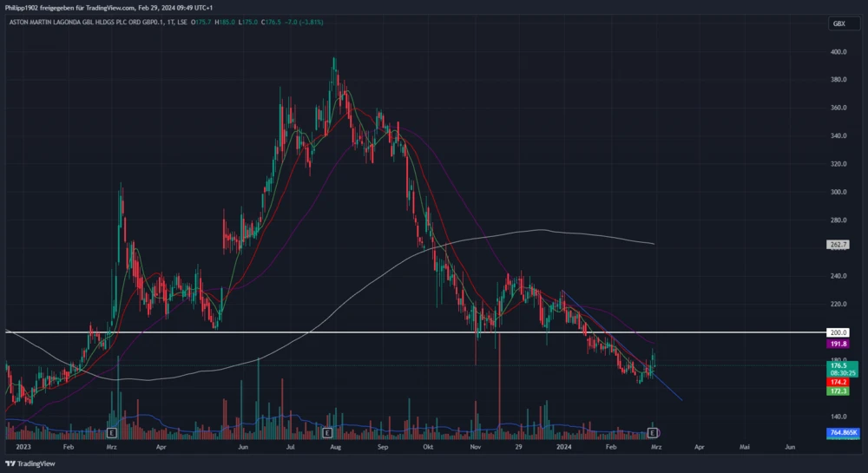
Task: Open the earnings marker near Mrz 2023
Action: click(x=111, y=432)
